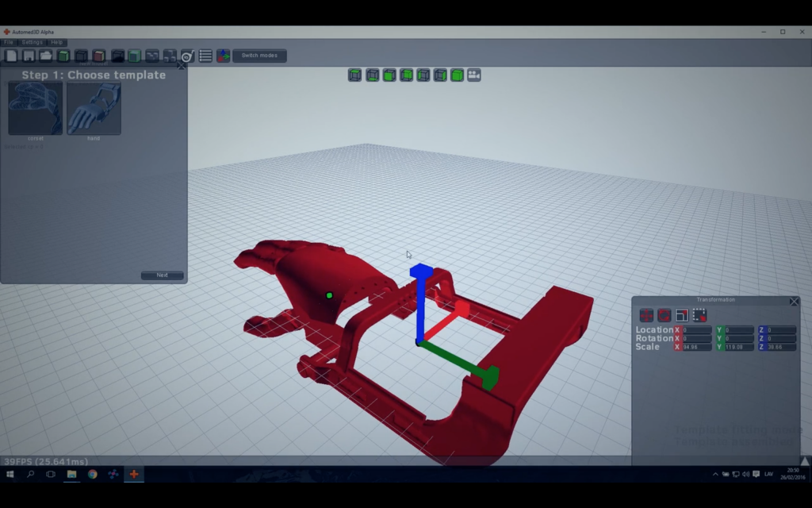Click the camera view icon
This screenshot has width=812, height=508.
tap(474, 75)
